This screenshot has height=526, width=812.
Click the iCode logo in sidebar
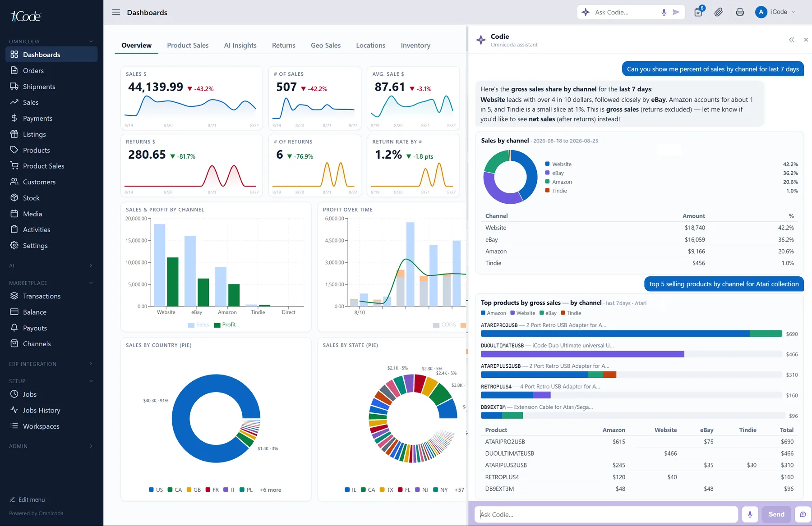[x=26, y=17]
